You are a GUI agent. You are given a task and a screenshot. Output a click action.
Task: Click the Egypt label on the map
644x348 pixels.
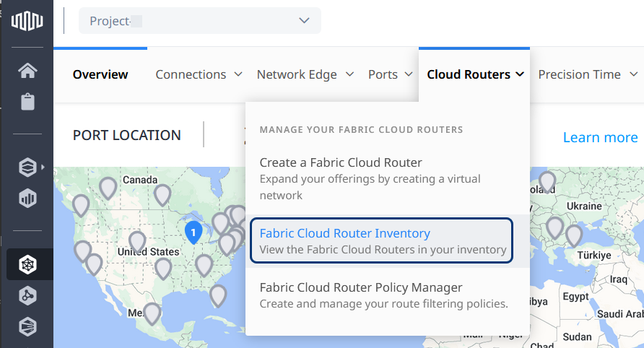(x=576, y=296)
